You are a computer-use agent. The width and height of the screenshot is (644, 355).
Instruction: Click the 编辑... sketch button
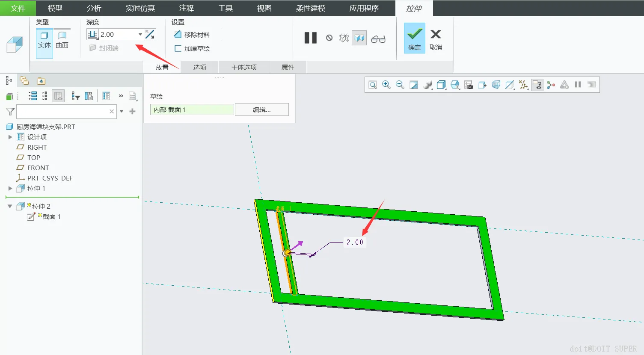tap(262, 109)
